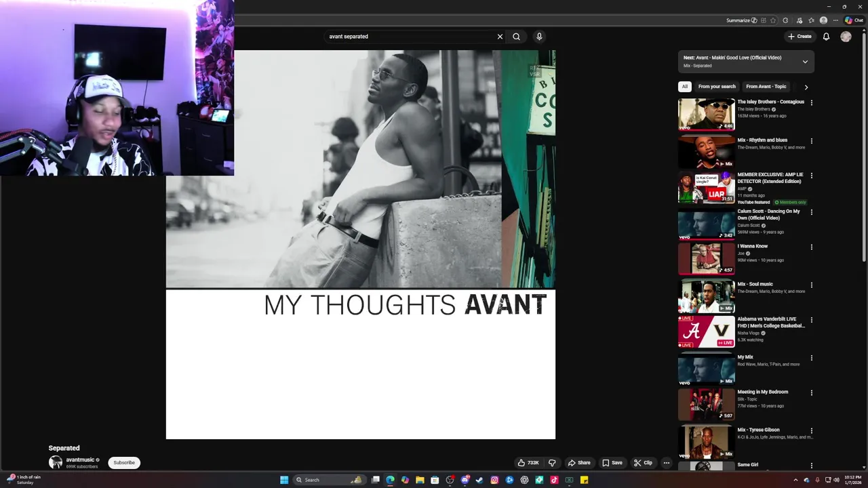This screenshot has height=488, width=868.
Task: Open options for 'I Wanna Know' video
Action: point(811,247)
